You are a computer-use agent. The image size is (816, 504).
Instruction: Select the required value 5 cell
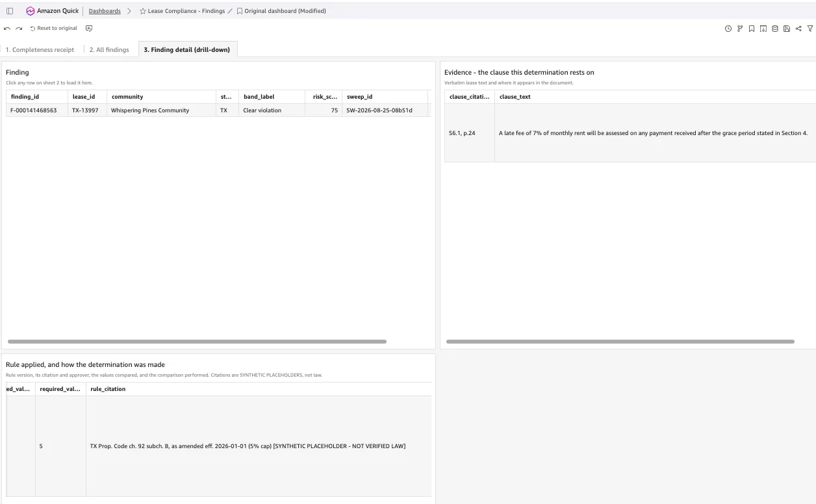coord(60,446)
